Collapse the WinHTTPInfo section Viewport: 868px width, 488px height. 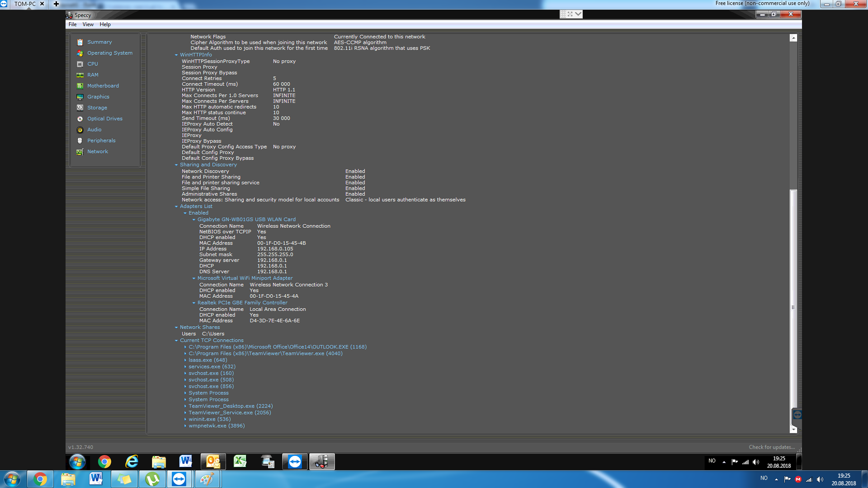click(x=176, y=55)
